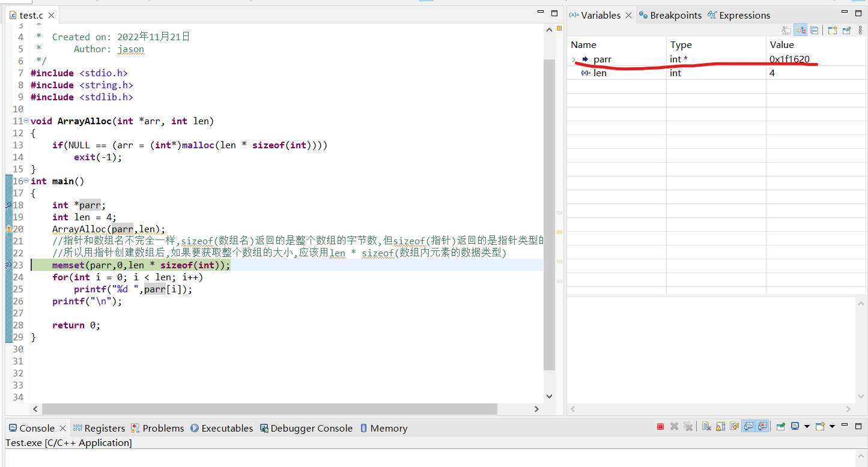The width and height of the screenshot is (868, 467).
Task: Open dropdown next to Display Selected Console
Action: [x=807, y=426]
